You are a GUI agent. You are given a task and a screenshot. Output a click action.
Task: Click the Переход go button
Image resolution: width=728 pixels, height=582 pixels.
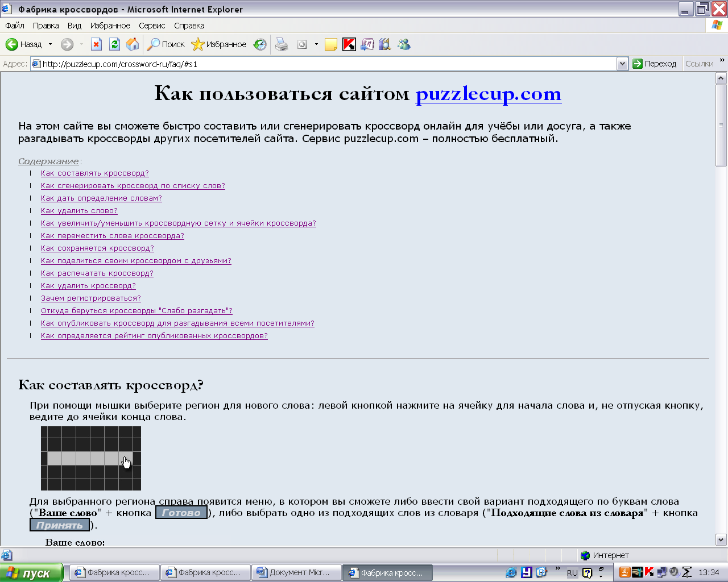click(x=655, y=64)
